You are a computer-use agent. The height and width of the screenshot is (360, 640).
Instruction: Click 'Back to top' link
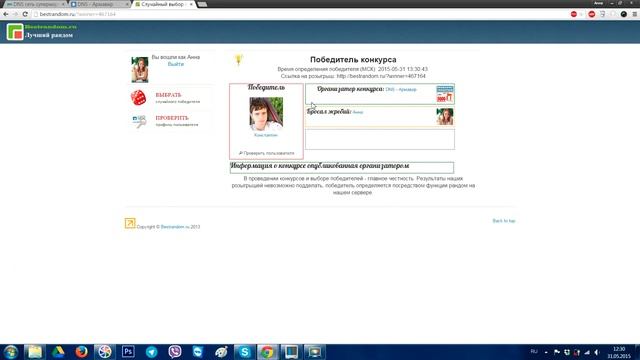[x=504, y=221]
